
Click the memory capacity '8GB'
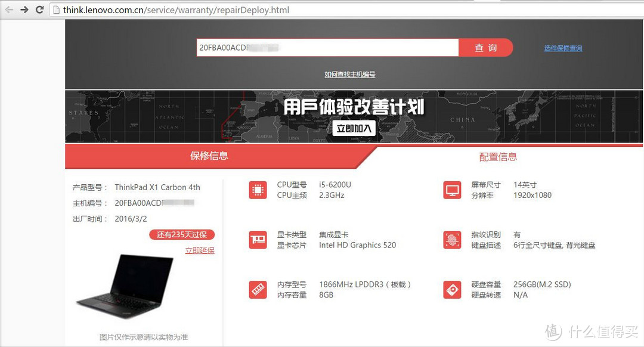326,295
